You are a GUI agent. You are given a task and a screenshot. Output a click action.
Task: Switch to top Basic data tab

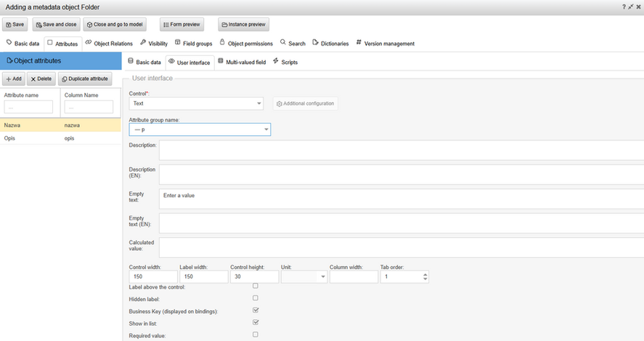23,43
